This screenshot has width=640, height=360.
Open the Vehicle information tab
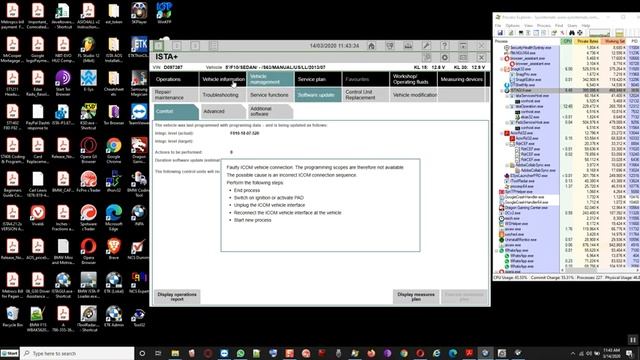(x=223, y=79)
